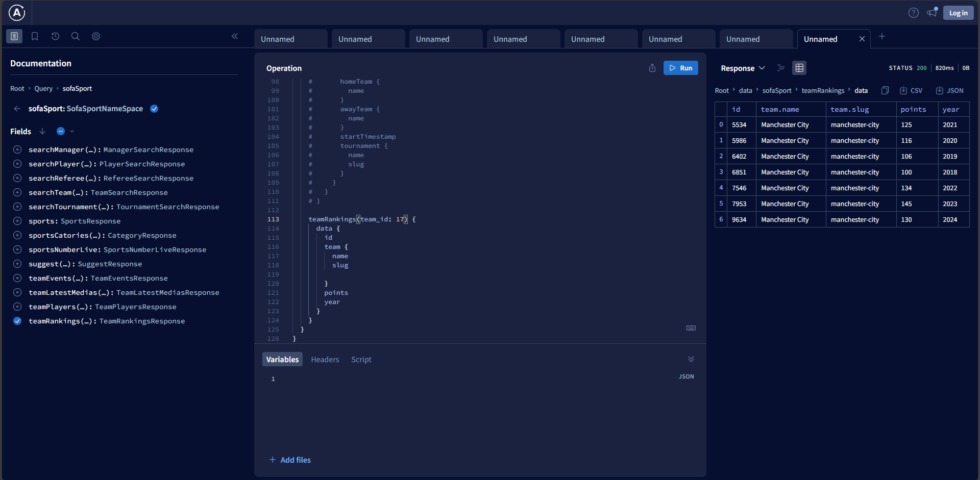Image resolution: width=980 pixels, height=480 pixels.
Task: Switch response to table view
Action: coord(799,68)
